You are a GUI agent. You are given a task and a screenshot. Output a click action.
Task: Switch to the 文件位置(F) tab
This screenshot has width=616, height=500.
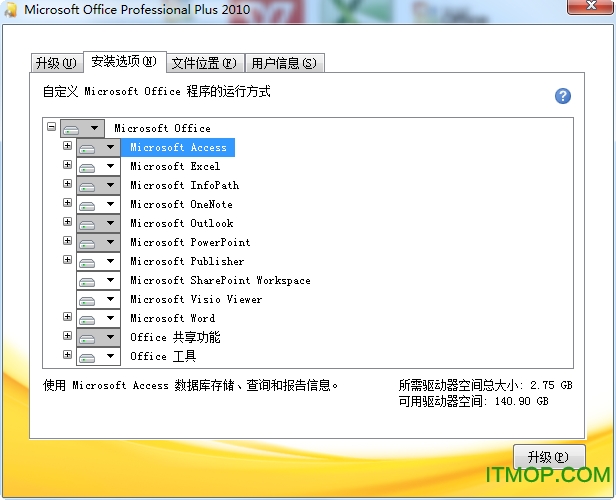(x=205, y=63)
